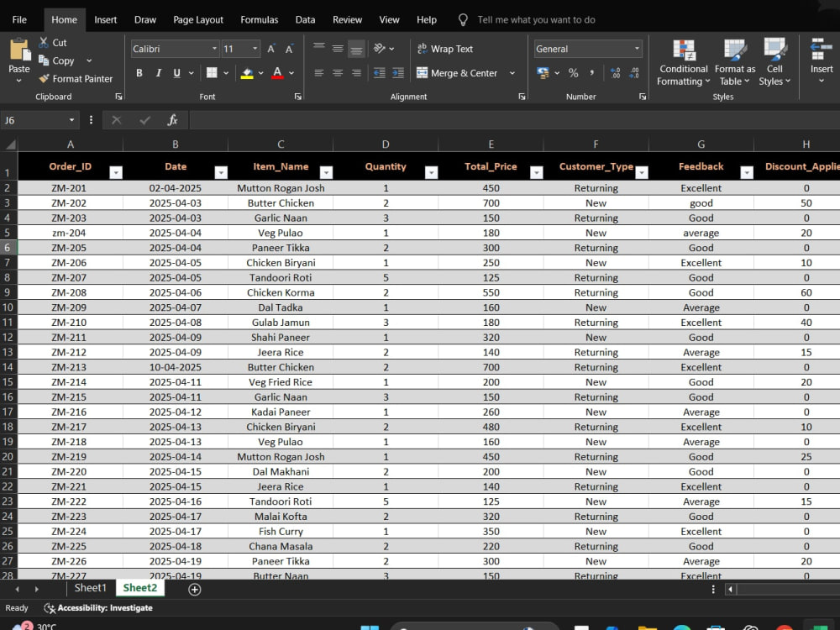Increase font size with the large A
This screenshot has height=630, width=840.
[x=271, y=49]
